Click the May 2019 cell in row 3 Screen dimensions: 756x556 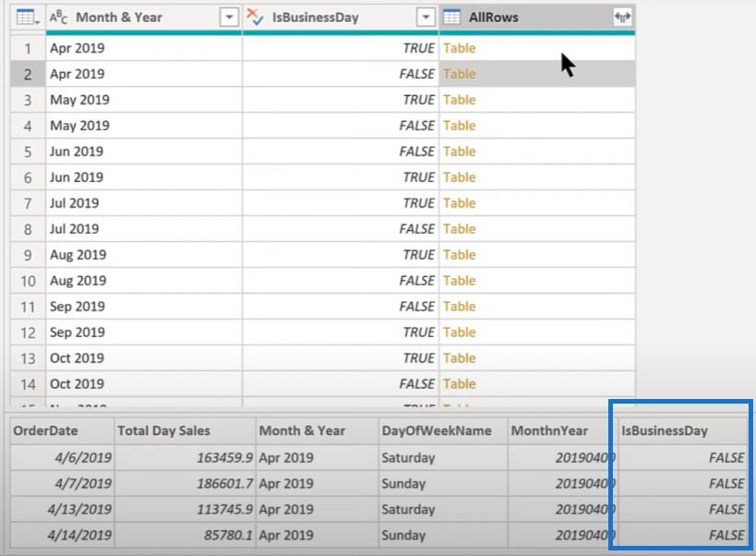pos(144,100)
